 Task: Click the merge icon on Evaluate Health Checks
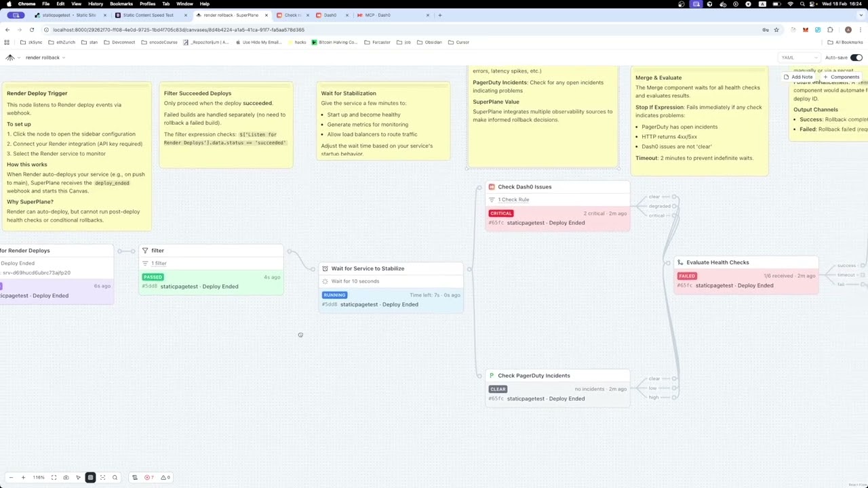click(x=680, y=262)
